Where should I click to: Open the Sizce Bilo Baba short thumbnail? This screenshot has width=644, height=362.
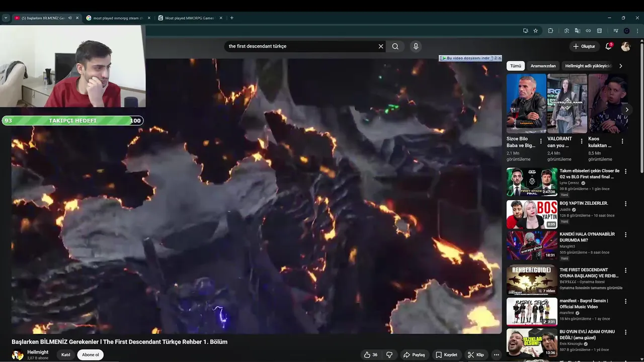pos(526,104)
